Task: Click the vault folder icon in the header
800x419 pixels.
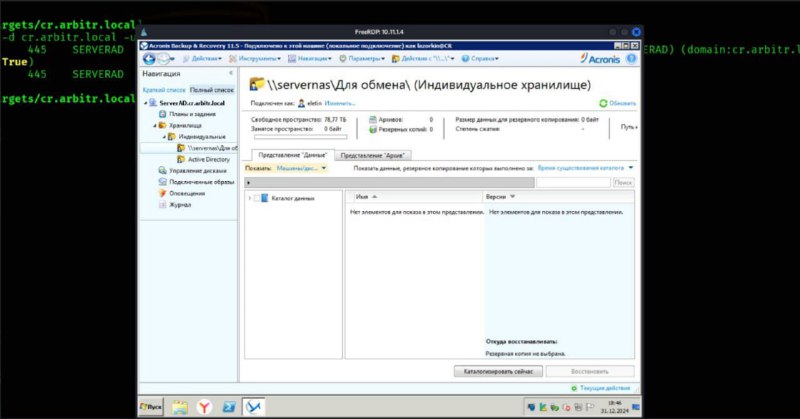Action: (x=257, y=84)
